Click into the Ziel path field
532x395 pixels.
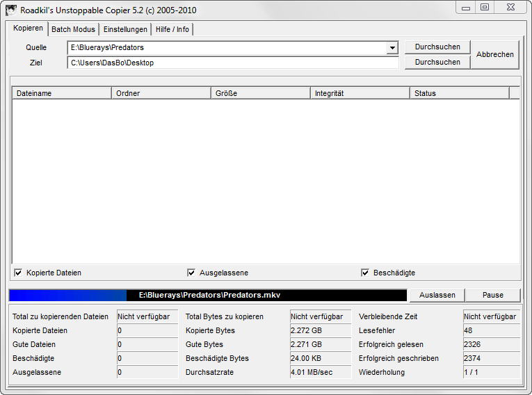[233, 63]
